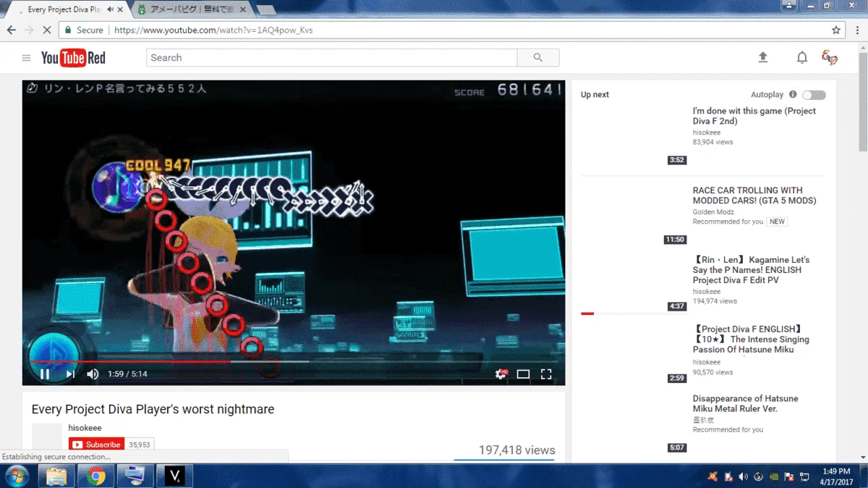Enter full screen mode
Screen dimensions: 868x488
[x=546, y=374]
